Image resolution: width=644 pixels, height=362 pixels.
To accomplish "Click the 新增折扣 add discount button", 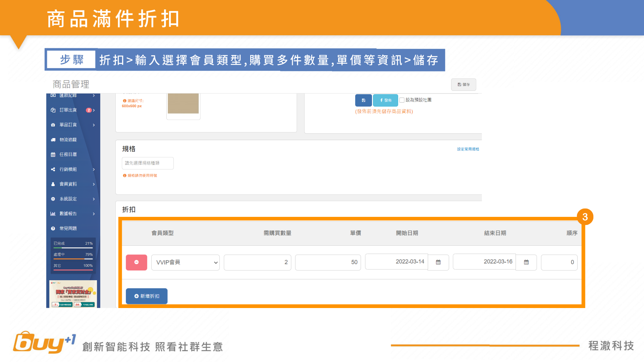I will [x=147, y=296].
